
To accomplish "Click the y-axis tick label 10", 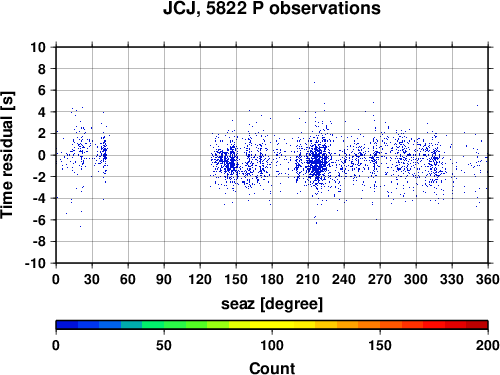I will 38,47.
